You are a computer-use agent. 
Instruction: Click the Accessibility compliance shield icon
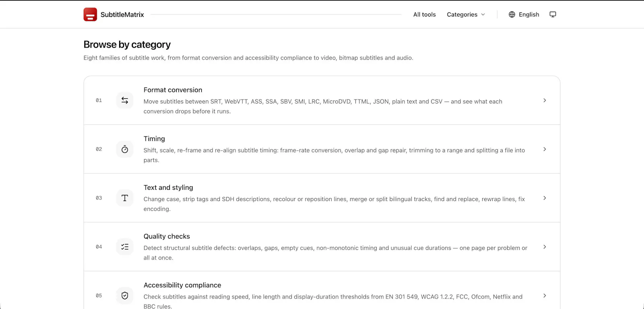pos(125,295)
